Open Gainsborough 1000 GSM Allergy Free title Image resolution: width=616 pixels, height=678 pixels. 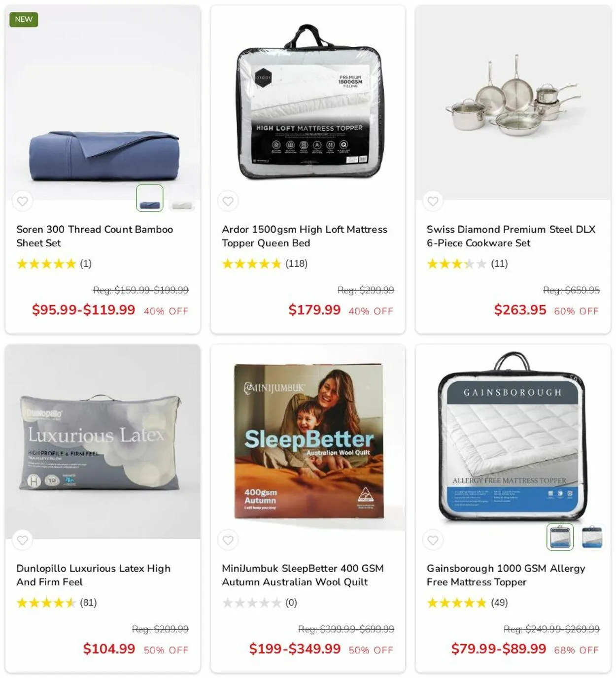[506, 575]
